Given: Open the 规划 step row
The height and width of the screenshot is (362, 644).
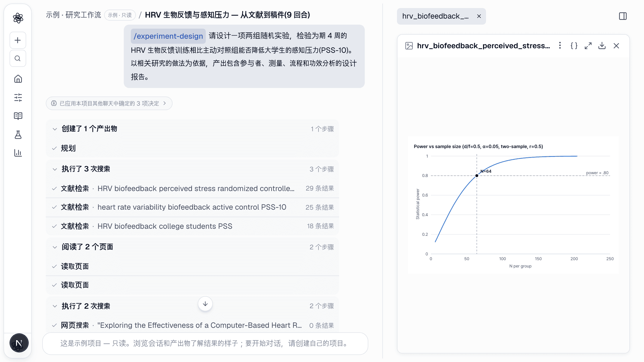Looking at the screenshot, I should 192,148.
